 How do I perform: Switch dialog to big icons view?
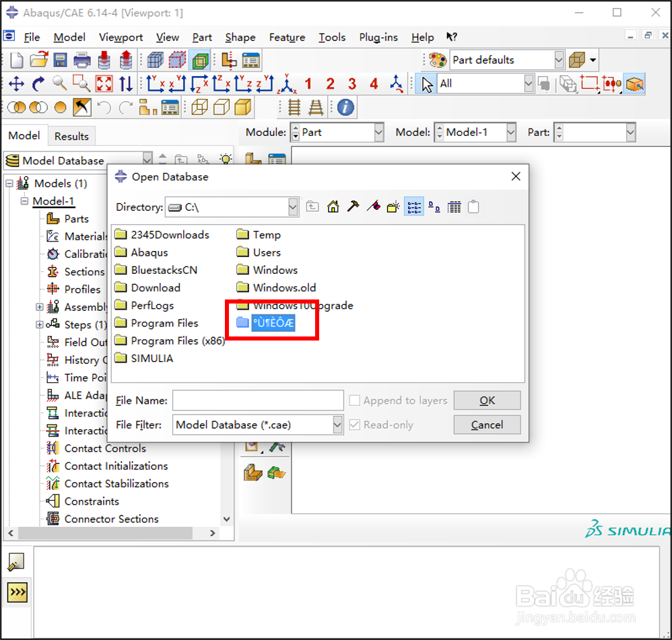(x=434, y=207)
